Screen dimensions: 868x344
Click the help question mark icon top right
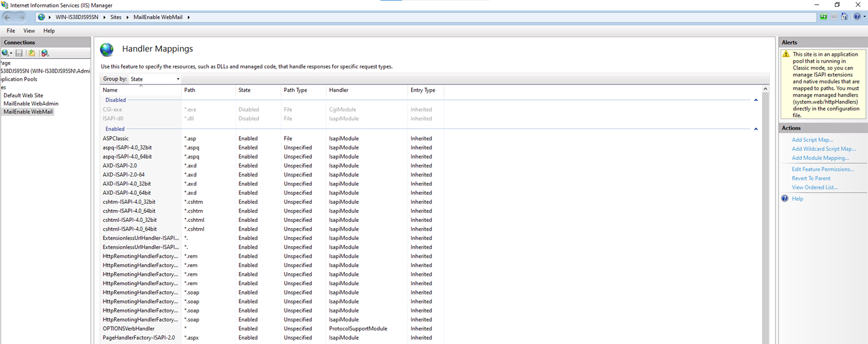pos(858,17)
